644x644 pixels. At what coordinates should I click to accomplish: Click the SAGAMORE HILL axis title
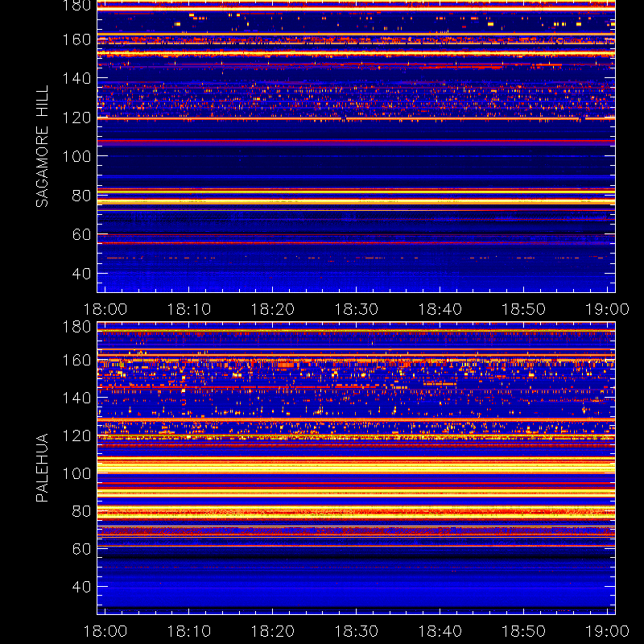click(43, 147)
